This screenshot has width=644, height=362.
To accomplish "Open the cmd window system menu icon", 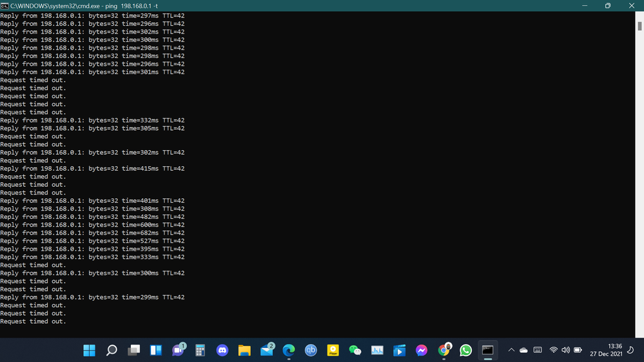I will coord(5,5).
